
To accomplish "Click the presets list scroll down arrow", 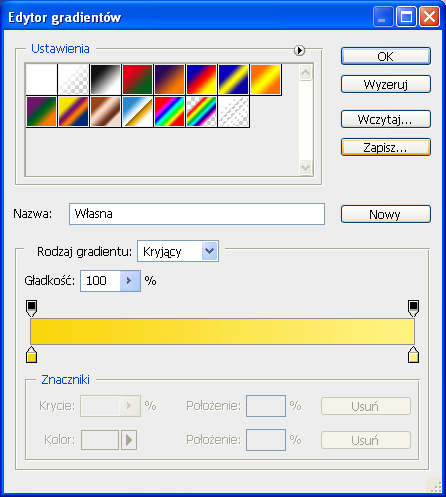I will pos(305,167).
